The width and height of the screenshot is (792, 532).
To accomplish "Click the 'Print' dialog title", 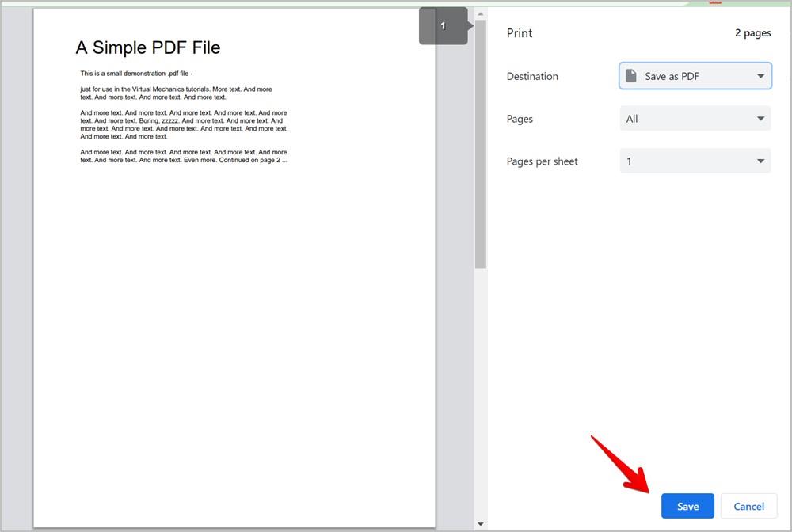I will click(x=520, y=33).
